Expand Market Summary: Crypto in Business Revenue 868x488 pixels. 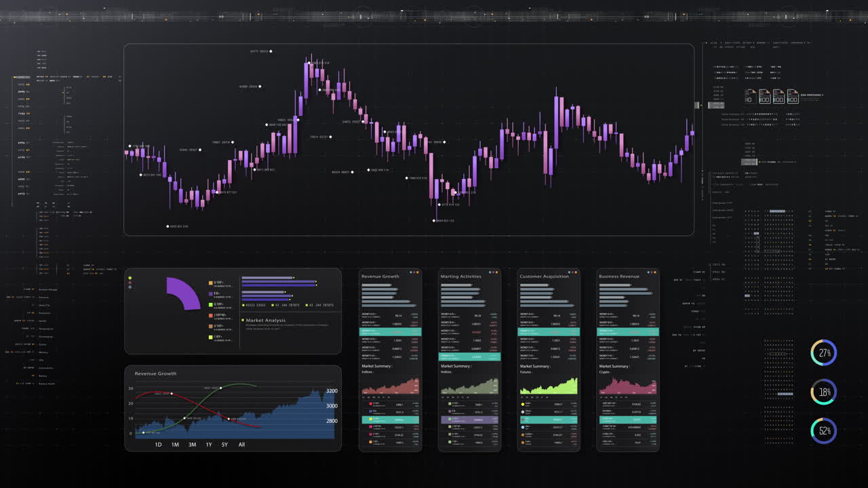click(613, 369)
